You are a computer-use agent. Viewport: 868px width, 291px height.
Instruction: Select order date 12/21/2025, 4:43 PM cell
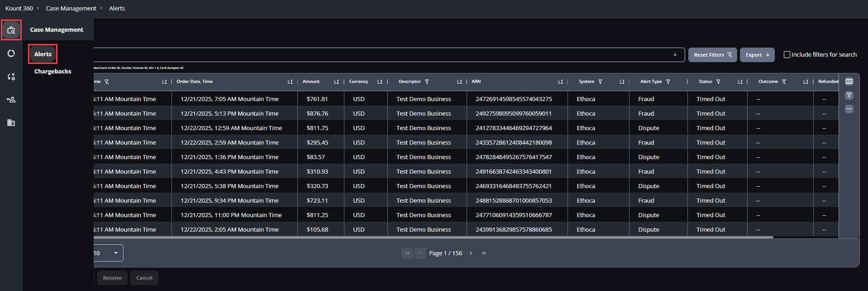pos(229,172)
